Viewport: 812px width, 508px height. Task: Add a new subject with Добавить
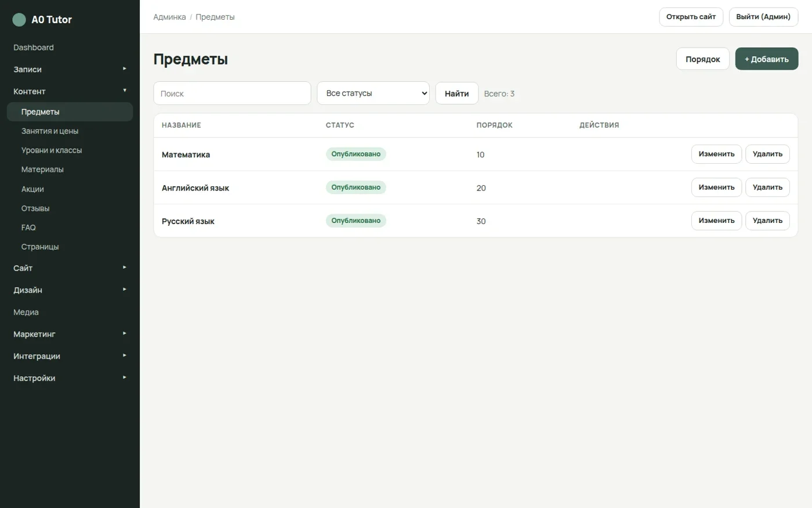(767, 59)
